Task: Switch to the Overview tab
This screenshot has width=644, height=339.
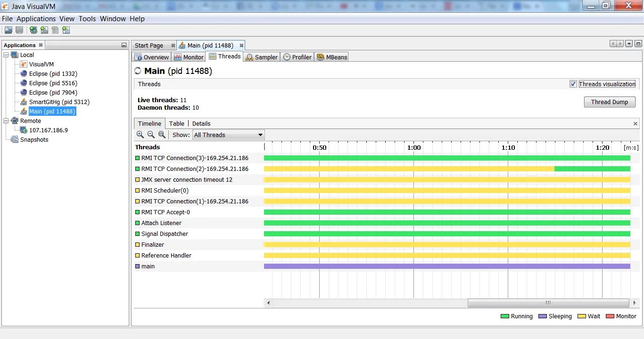Action: click(152, 57)
